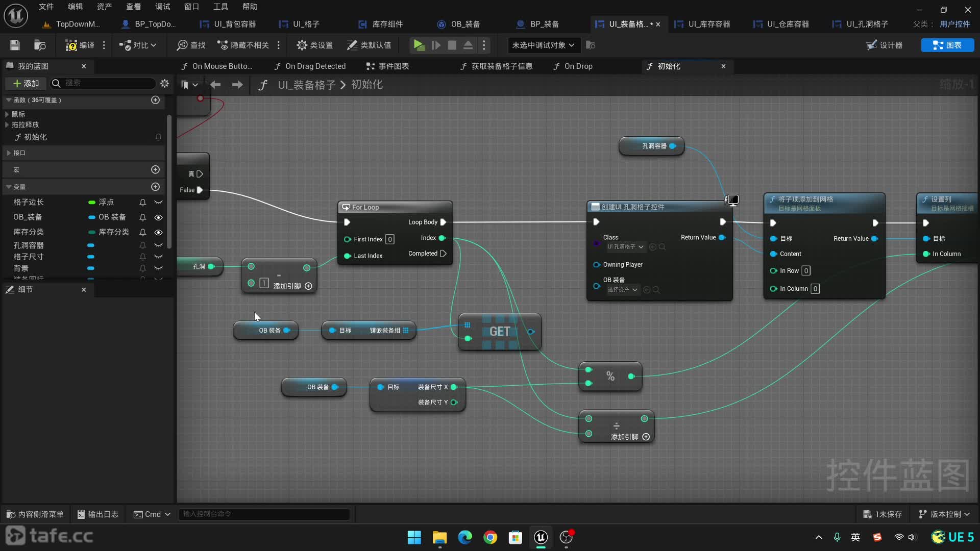980x551 pixels.
Task: Start play in editor
Action: [419, 45]
